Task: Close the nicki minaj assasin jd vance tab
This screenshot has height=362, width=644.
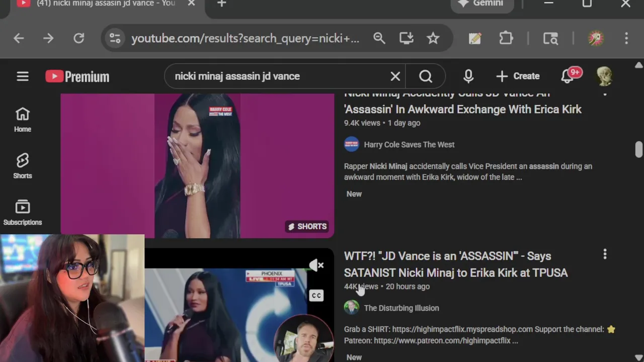Action: coord(191,4)
